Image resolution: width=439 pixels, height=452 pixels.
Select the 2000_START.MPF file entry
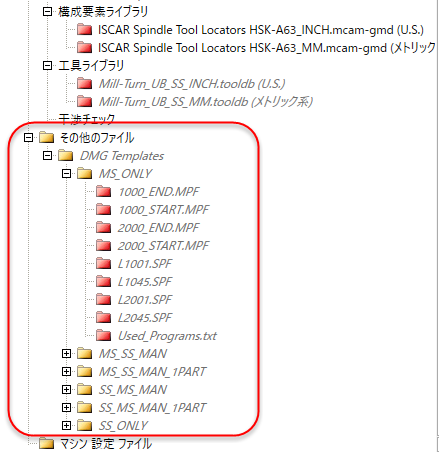pyautogui.click(x=163, y=246)
